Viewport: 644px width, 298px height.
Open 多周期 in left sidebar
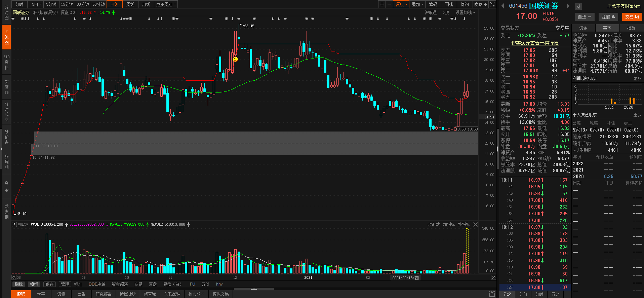click(6, 162)
